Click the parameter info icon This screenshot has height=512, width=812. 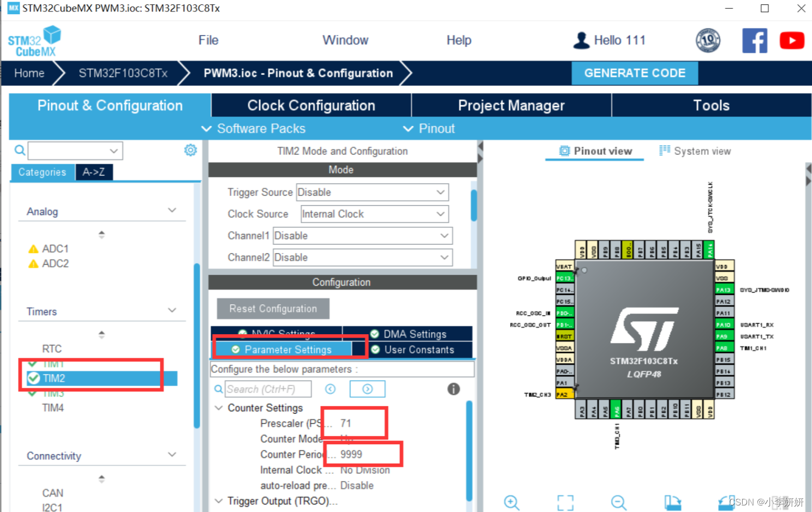[453, 389]
